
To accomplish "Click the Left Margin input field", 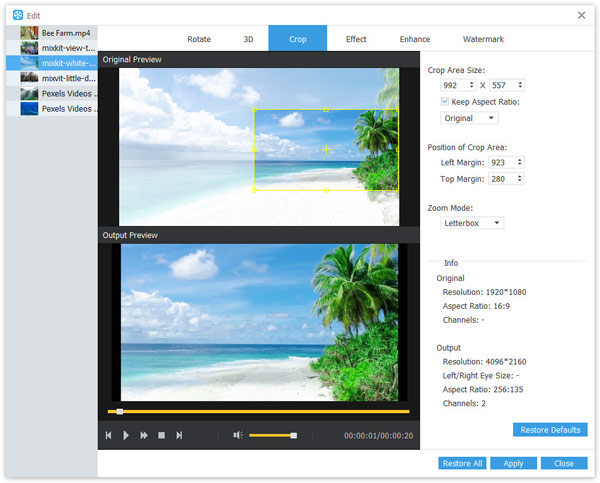I will (500, 162).
